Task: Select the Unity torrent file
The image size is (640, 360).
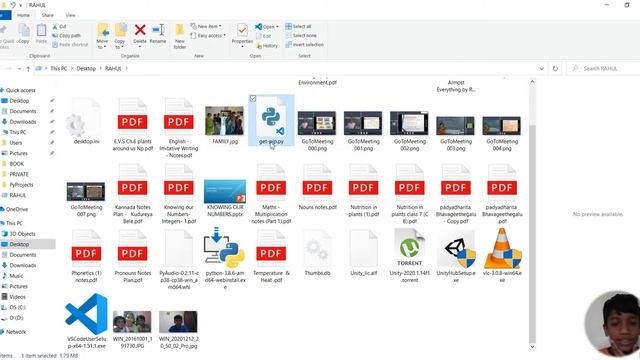Action: pyautogui.click(x=409, y=255)
